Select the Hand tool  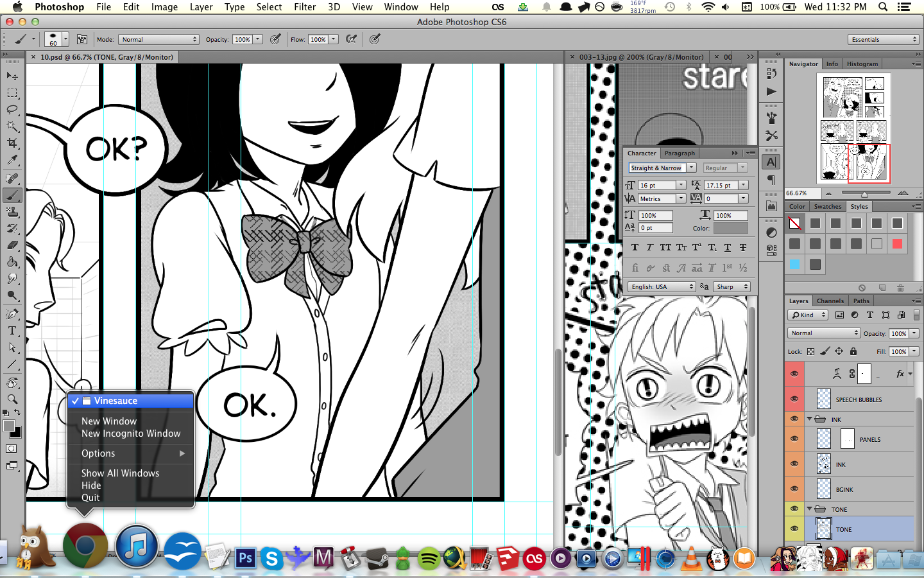12,383
